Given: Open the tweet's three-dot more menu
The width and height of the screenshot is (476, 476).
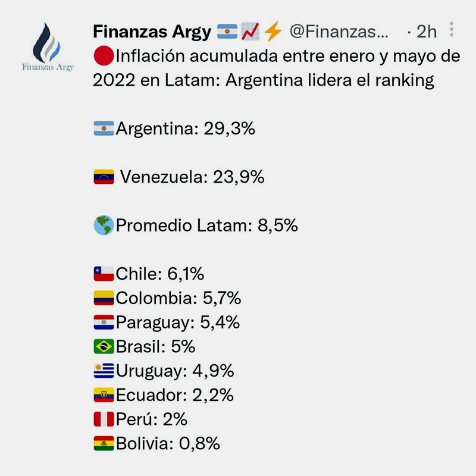Looking at the screenshot, I should pos(452,30).
